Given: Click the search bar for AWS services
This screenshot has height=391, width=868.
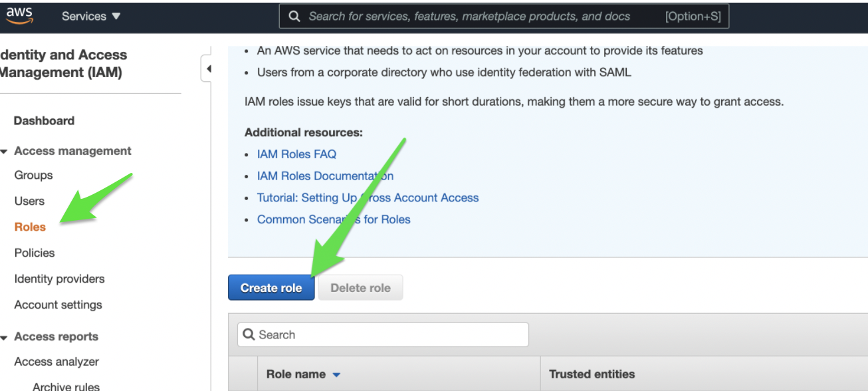Looking at the screenshot, I should pos(504,17).
